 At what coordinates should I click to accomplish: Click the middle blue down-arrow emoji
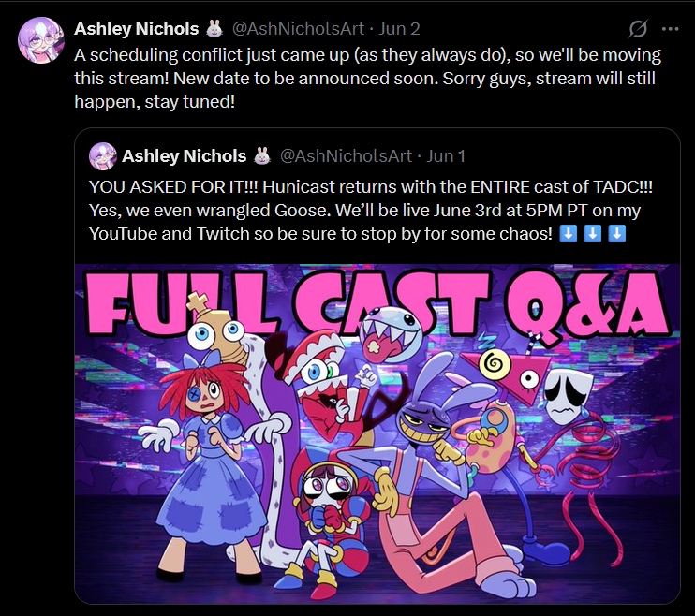[x=592, y=233]
